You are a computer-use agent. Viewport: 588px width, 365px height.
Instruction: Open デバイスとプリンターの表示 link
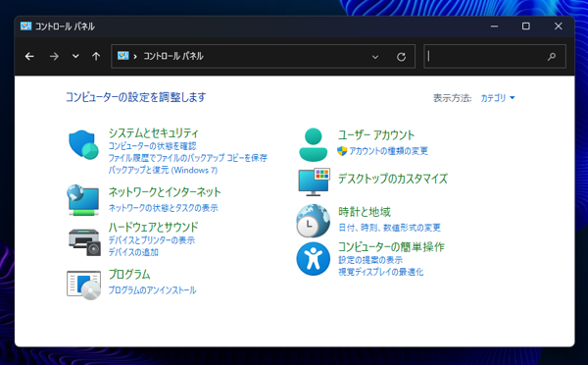click(152, 240)
